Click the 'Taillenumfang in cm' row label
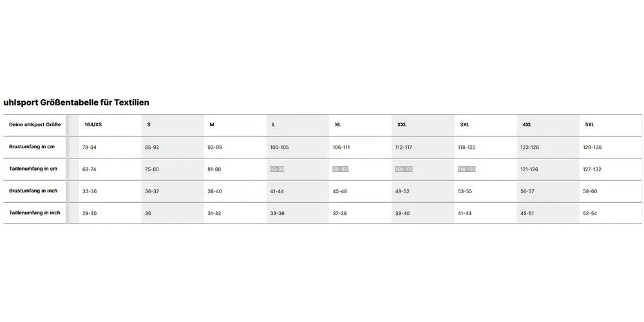The height and width of the screenshot is (322, 644). point(33,169)
